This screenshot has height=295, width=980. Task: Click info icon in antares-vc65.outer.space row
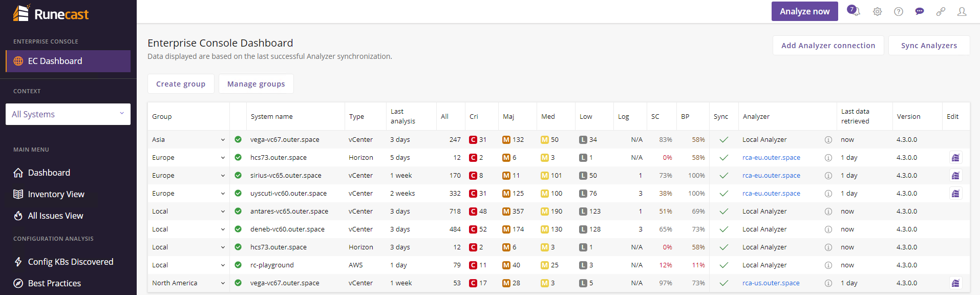pyautogui.click(x=828, y=212)
